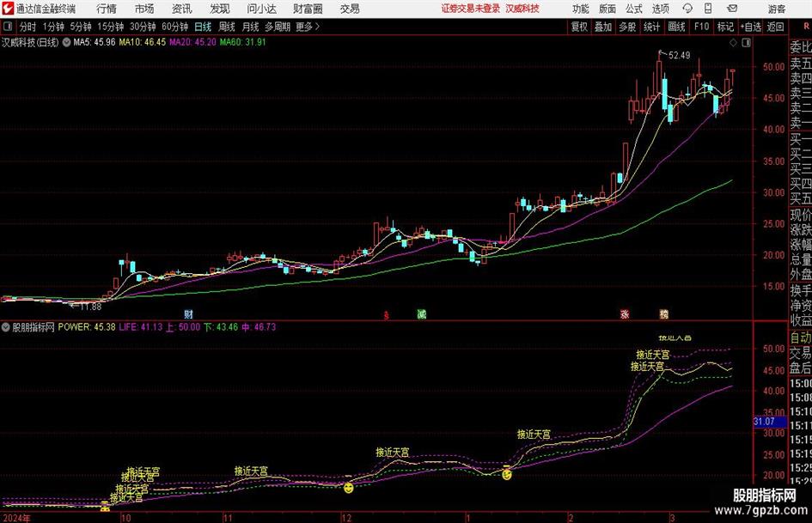Open the 版面 layout menu

[607, 9]
